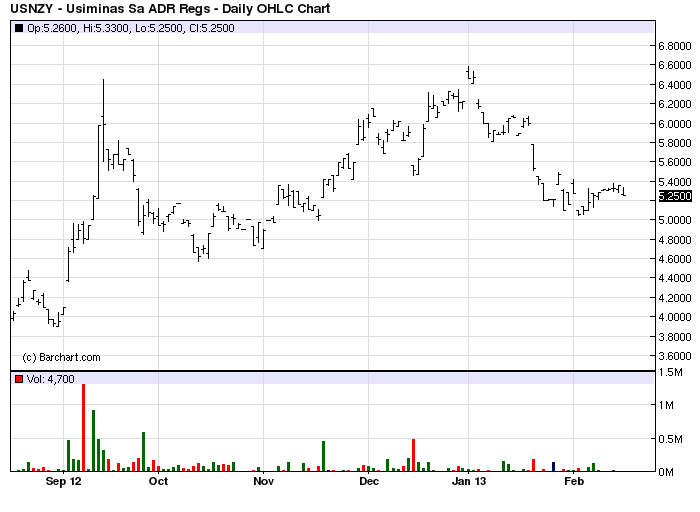
Task: Click the 'Nov' date axis label
Action: pyautogui.click(x=263, y=481)
